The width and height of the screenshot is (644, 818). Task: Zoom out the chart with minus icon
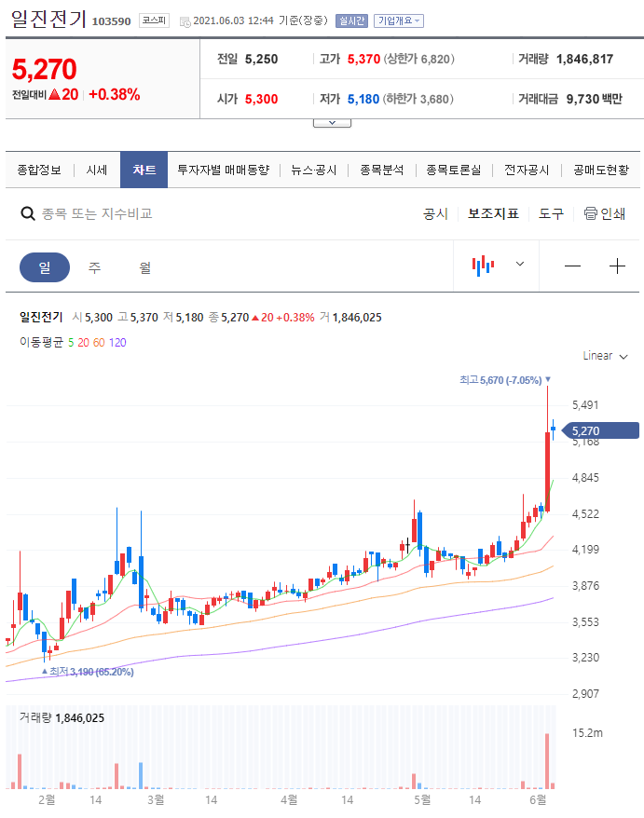pyautogui.click(x=572, y=266)
